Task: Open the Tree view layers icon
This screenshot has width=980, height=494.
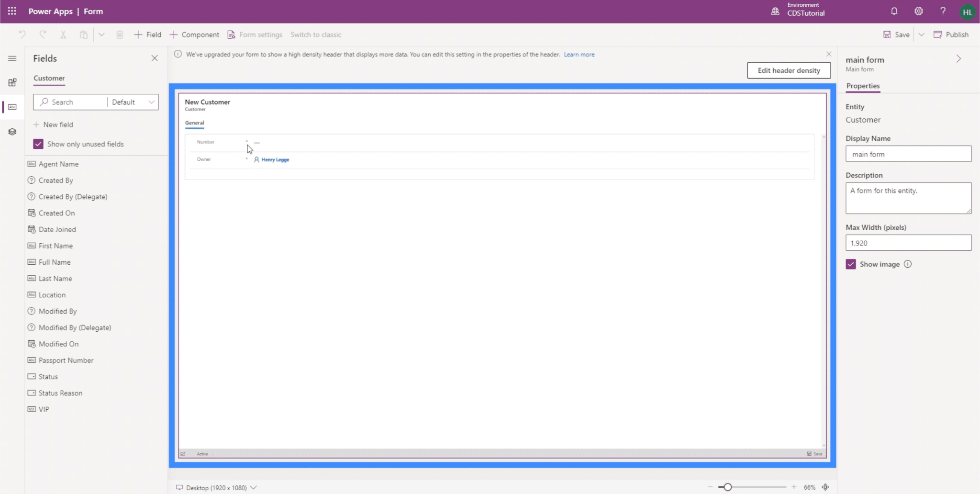Action: [x=12, y=132]
